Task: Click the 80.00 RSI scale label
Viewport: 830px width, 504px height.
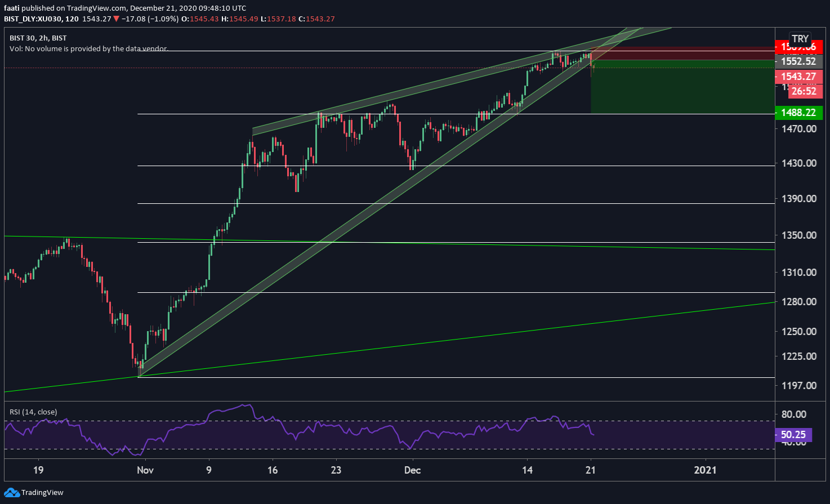Action: tap(794, 414)
